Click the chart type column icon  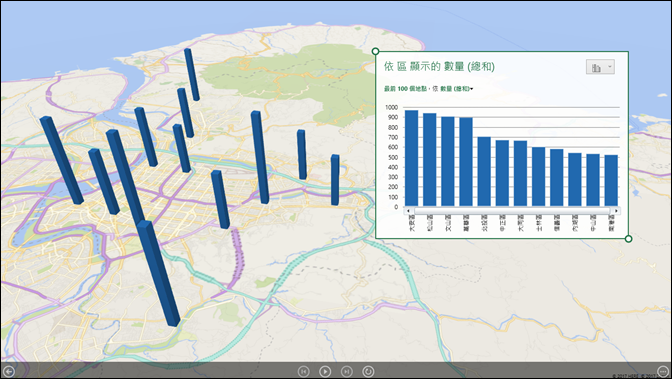(596, 67)
